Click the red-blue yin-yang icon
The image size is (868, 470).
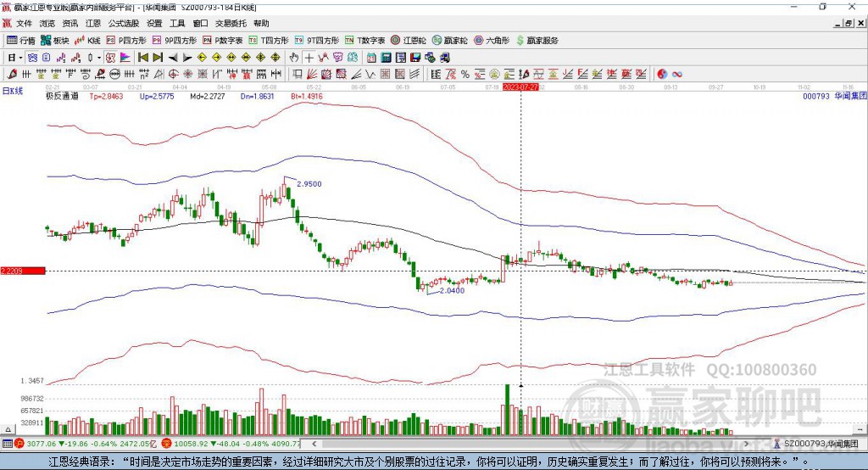(x=662, y=74)
